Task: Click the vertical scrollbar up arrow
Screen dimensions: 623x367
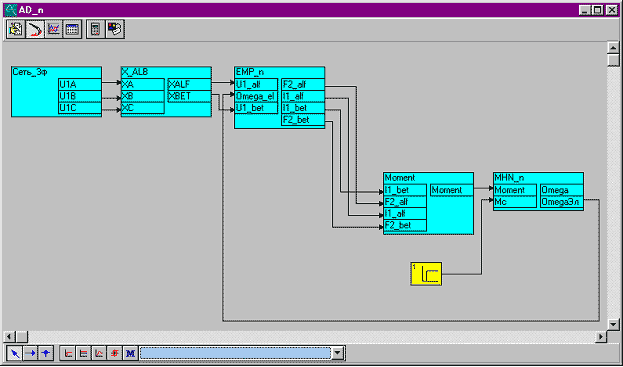Action: click(x=613, y=48)
